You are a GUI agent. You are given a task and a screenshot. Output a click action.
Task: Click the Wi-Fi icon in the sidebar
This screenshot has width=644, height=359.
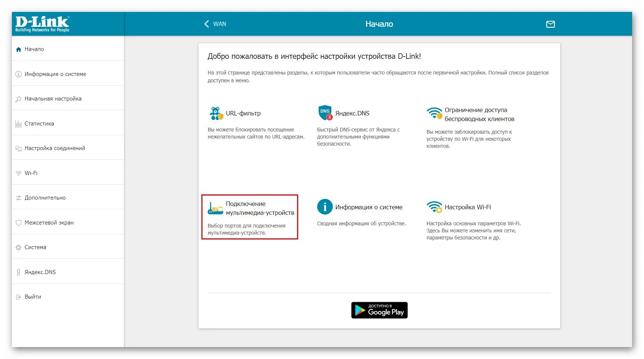[18, 173]
